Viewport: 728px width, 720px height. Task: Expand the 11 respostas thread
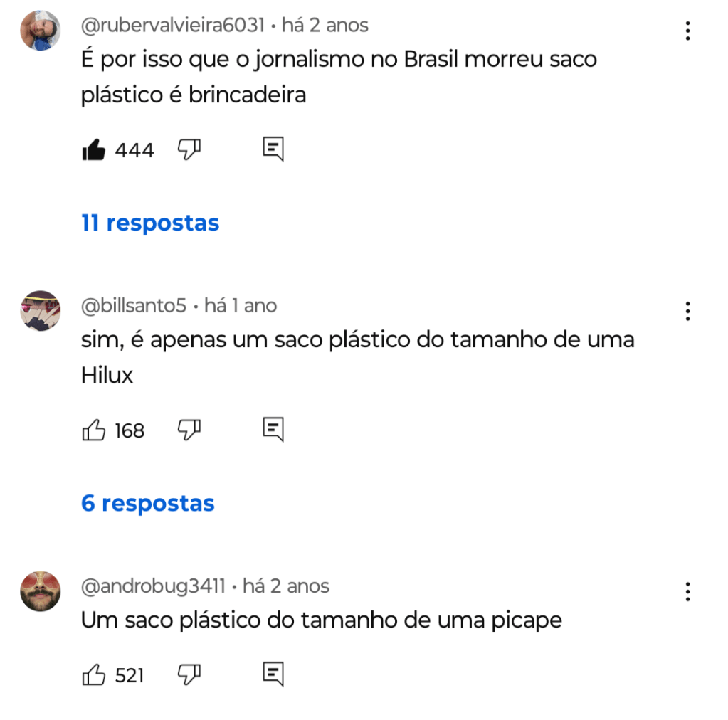(150, 223)
